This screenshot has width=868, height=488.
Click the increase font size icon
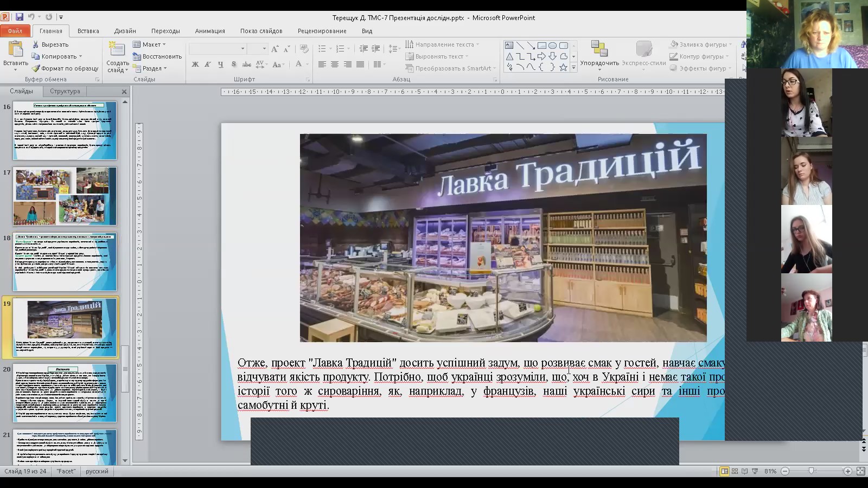[275, 49]
